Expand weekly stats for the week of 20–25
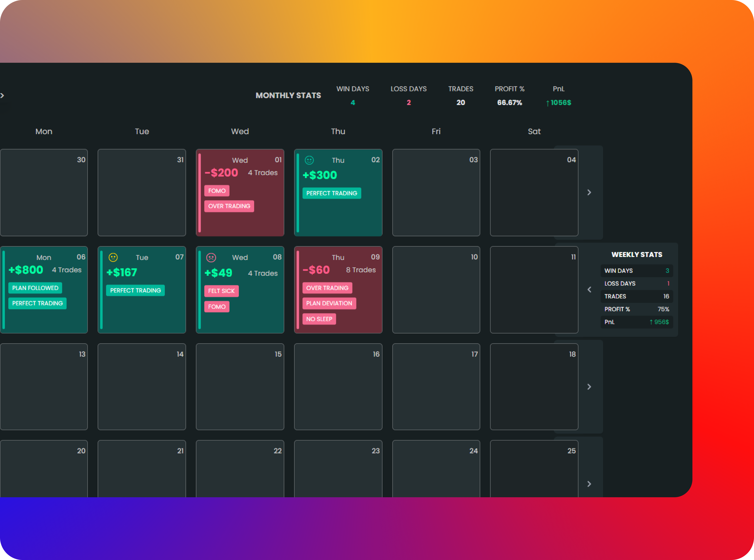The image size is (754, 560). [589, 484]
